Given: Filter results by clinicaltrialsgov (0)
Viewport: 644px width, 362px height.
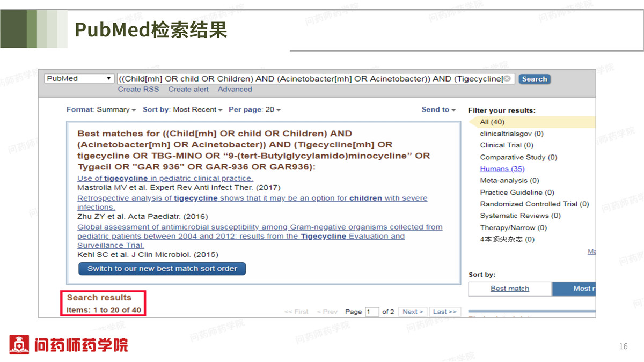Looking at the screenshot, I should click(511, 134).
